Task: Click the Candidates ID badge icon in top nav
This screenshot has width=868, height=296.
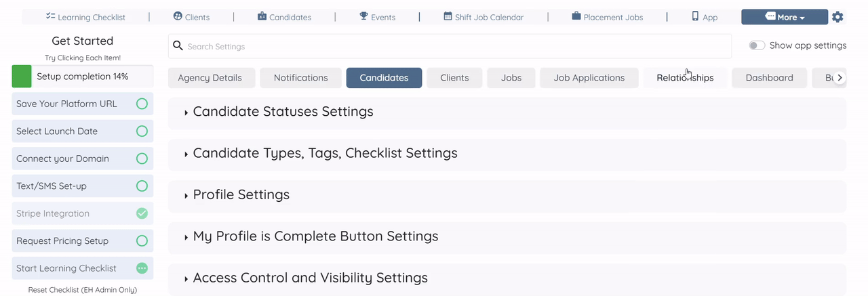Action: pyautogui.click(x=262, y=16)
